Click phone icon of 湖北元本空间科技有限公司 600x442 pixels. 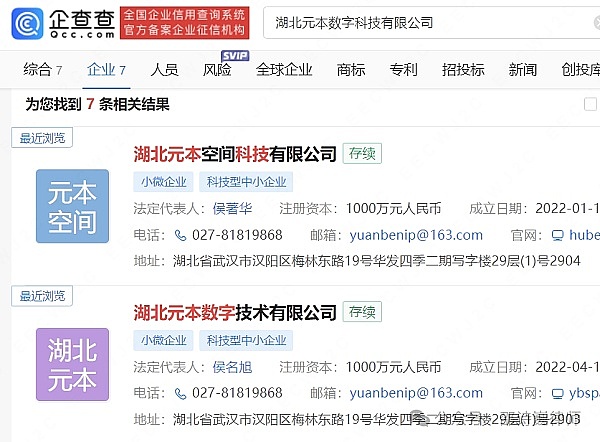[181, 236]
